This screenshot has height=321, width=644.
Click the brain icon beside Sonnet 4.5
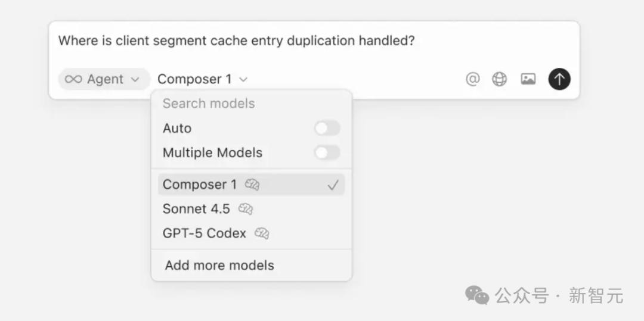(246, 209)
